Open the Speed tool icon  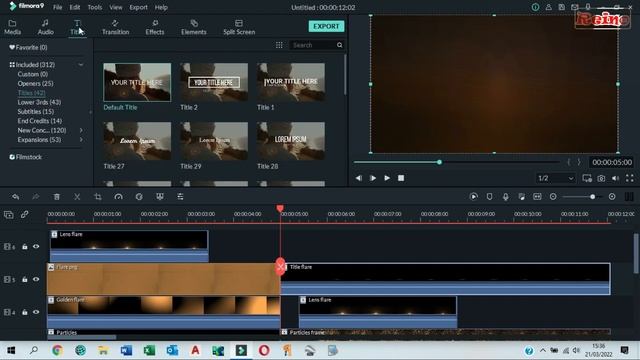[118, 197]
